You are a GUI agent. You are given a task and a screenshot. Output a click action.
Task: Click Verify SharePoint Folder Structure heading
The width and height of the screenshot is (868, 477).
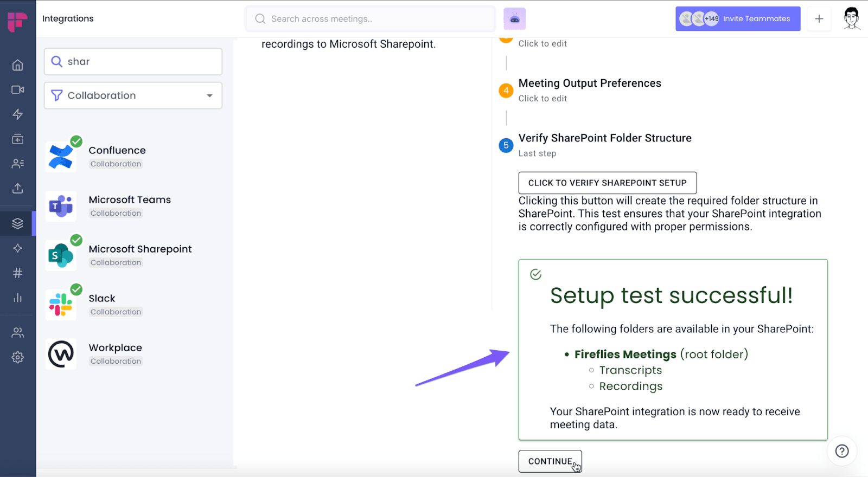[x=605, y=138]
